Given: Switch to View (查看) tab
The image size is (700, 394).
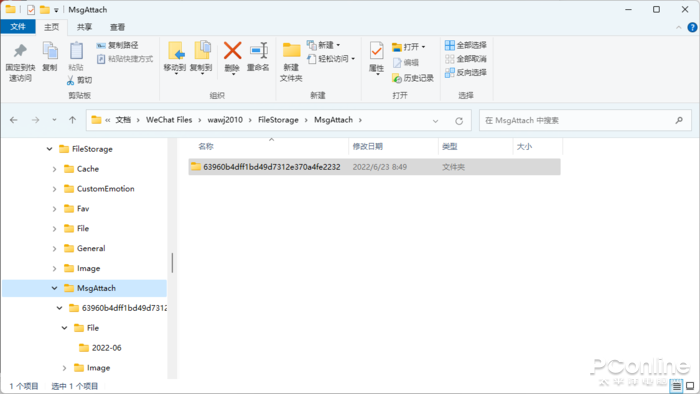Looking at the screenshot, I should [x=117, y=27].
